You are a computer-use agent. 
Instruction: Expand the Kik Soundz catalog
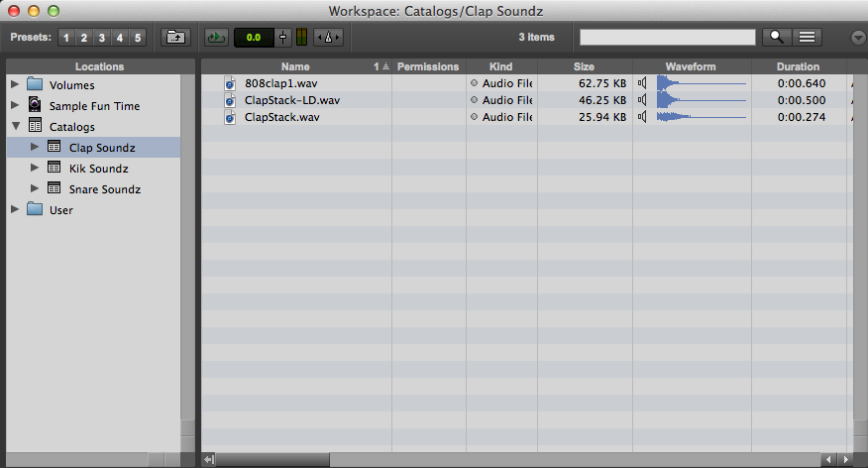point(35,168)
